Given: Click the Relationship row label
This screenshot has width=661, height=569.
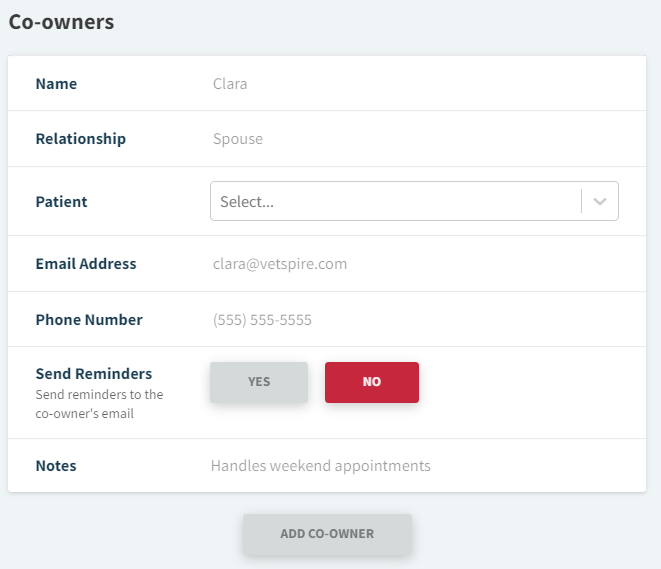Looking at the screenshot, I should pyautogui.click(x=81, y=139).
